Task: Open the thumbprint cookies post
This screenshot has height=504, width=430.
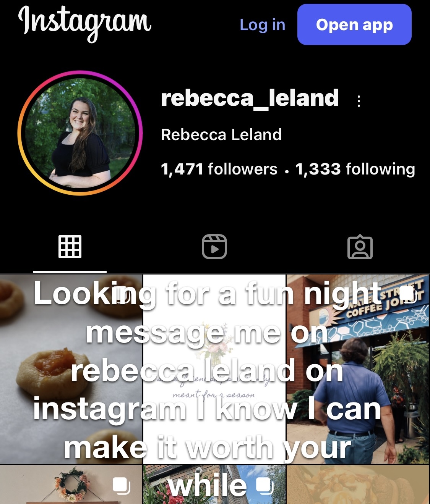Action: [x=71, y=369]
